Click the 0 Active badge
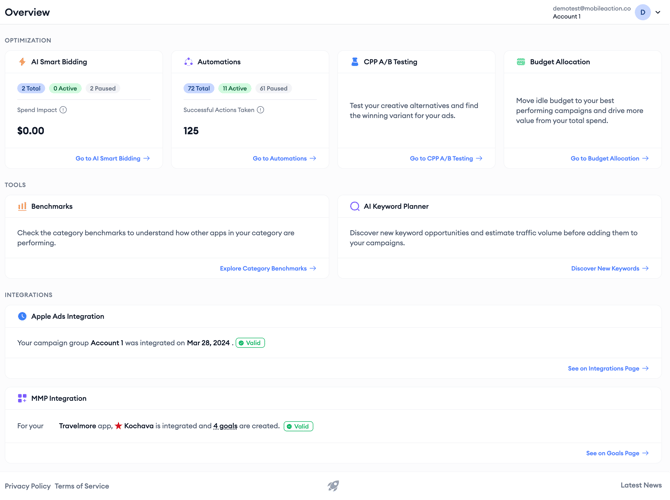 65,88
